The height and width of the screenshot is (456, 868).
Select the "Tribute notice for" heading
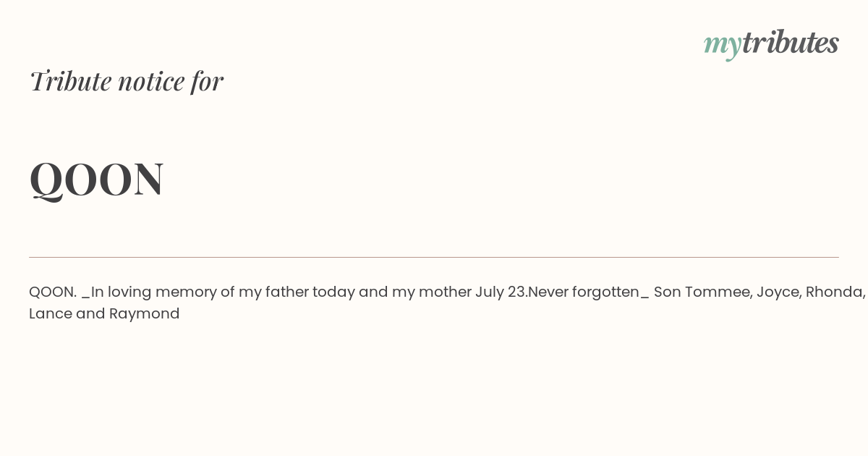pyautogui.click(x=126, y=81)
